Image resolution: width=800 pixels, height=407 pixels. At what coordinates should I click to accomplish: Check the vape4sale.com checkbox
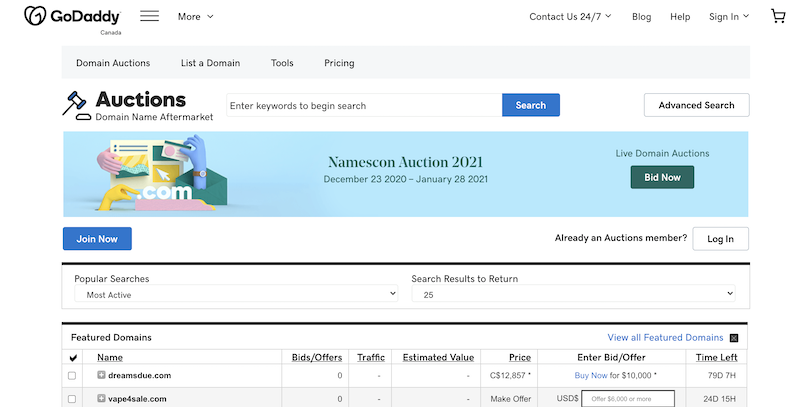[72, 399]
